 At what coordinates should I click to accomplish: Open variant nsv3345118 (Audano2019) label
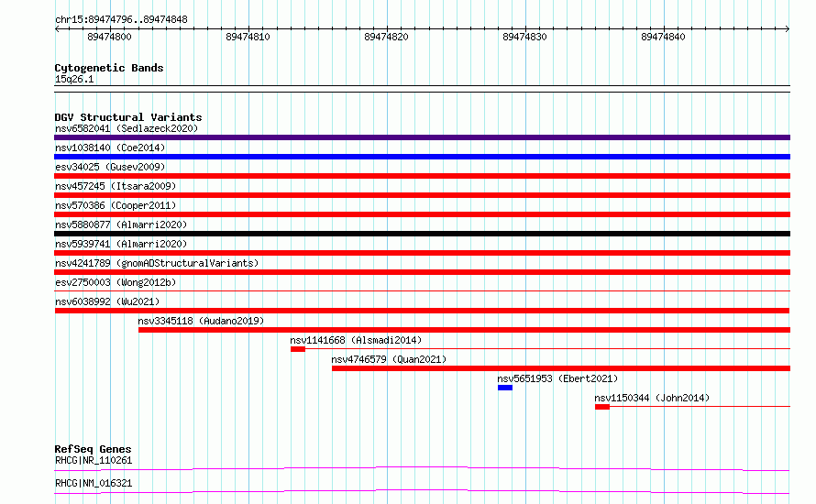click(x=201, y=321)
